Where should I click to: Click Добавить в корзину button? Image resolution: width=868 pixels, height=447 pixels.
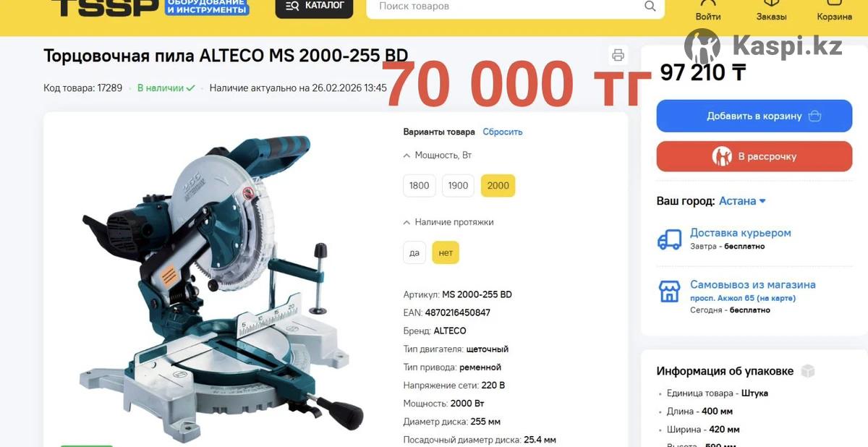[x=754, y=116]
